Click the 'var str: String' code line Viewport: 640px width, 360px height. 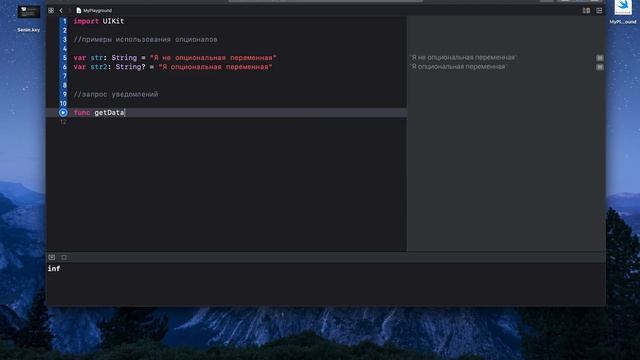[175, 58]
